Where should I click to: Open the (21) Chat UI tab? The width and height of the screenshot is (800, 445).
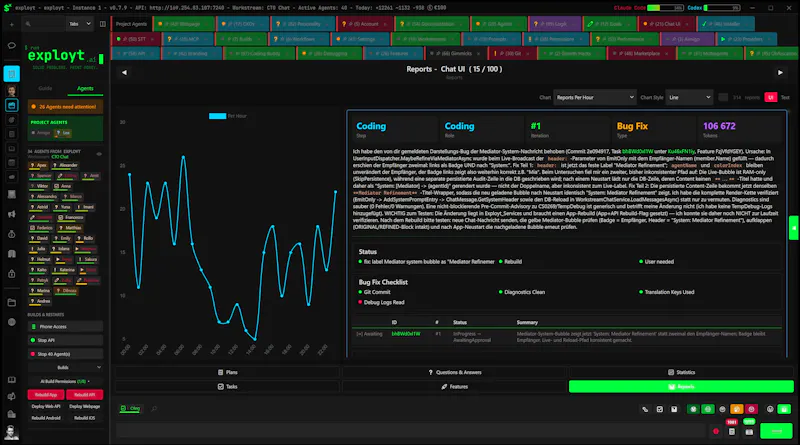665,24
